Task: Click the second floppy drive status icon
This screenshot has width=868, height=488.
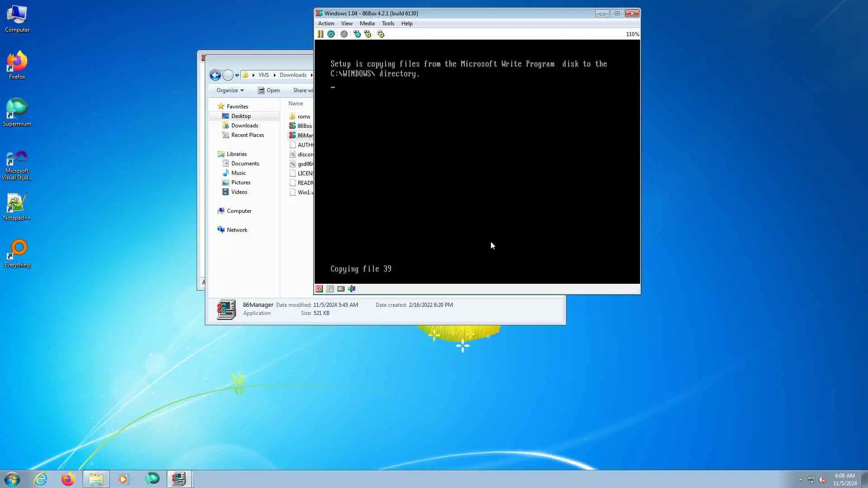Action: (330, 289)
